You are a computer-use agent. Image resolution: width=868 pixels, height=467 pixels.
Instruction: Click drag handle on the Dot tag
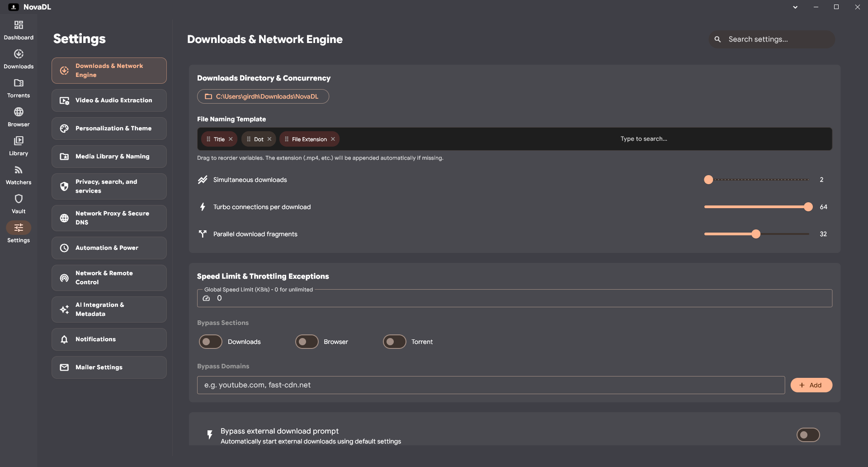(249, 139)
